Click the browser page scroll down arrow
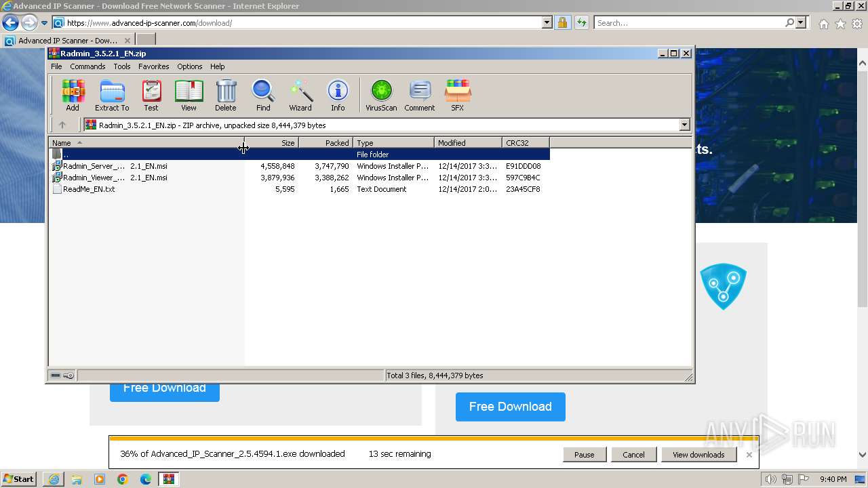868x488 pixels. point(863,455)
